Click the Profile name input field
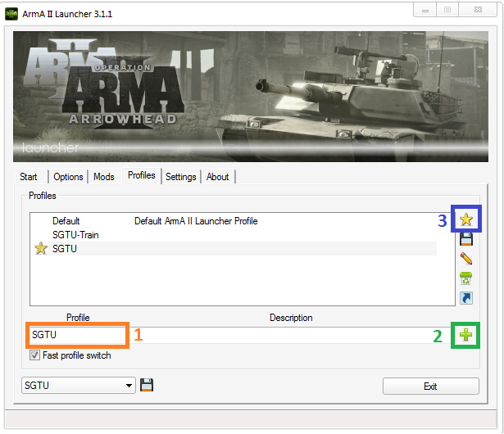The width and height of the screenshot is (504, 434). point(78,335)
